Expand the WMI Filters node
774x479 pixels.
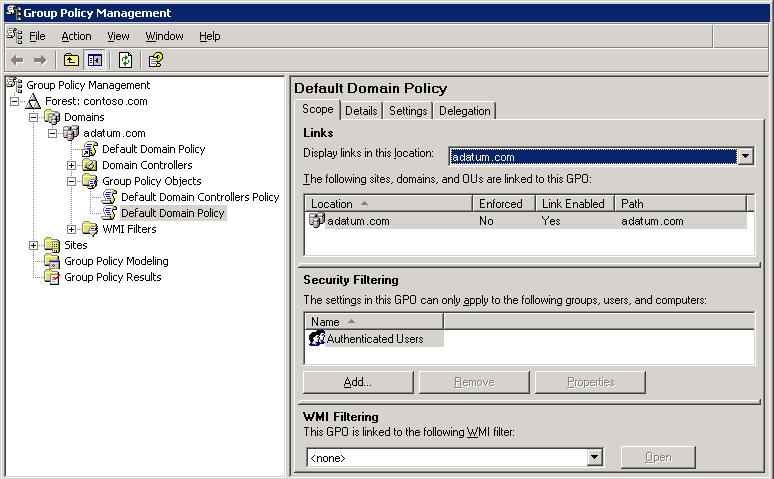[x=72, y=229]
